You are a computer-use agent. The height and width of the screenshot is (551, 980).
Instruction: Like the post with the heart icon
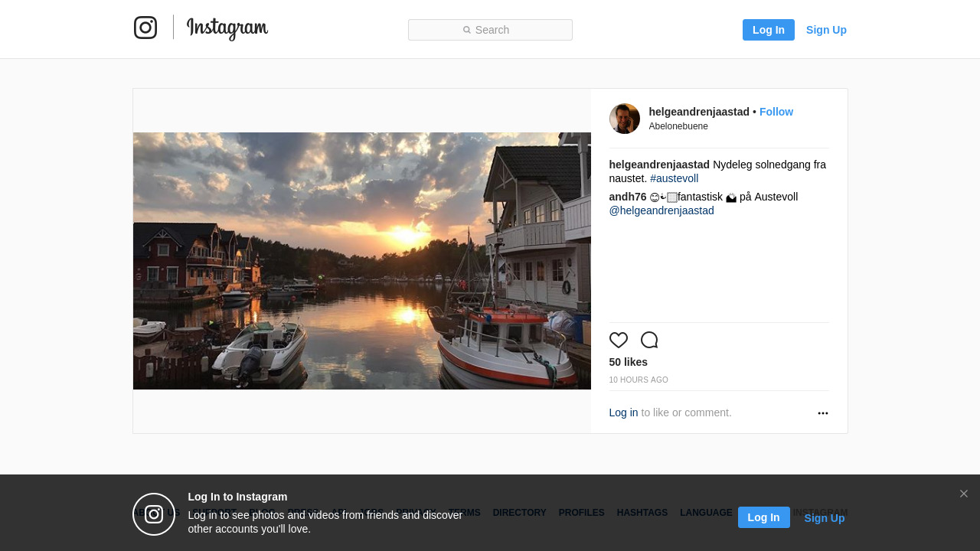pyautogui.click(x=619, y=341)
